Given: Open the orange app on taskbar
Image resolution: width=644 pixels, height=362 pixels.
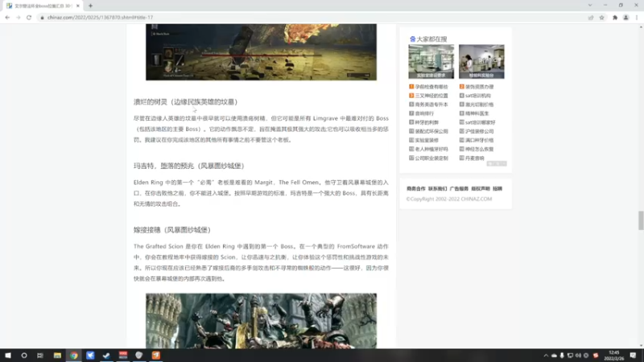Looking at the screenshot, I should [155, 356].
